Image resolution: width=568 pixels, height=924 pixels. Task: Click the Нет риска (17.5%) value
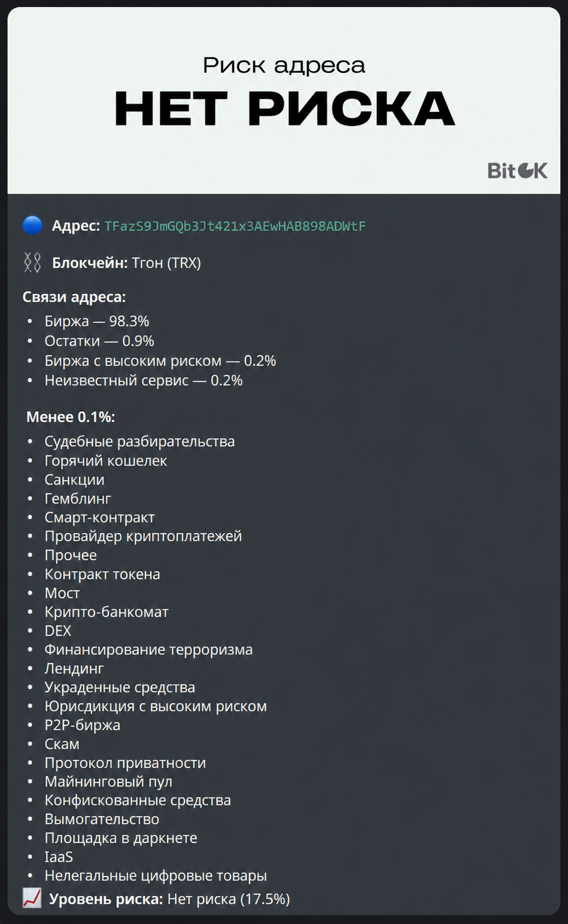pos(229,899)
